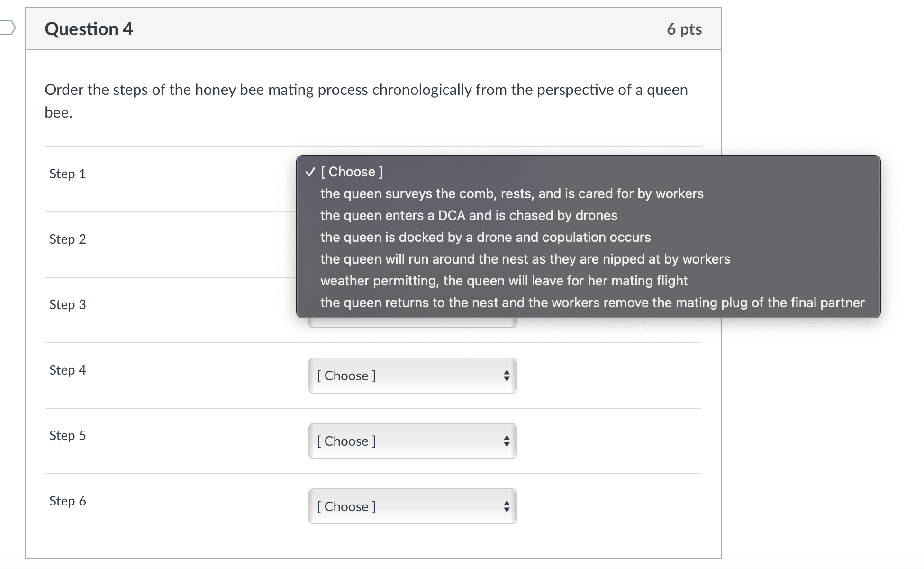924x569 pixels.
Task: Click the checked [ Choose ] entry in the open menu
Action: pos(352,172)
